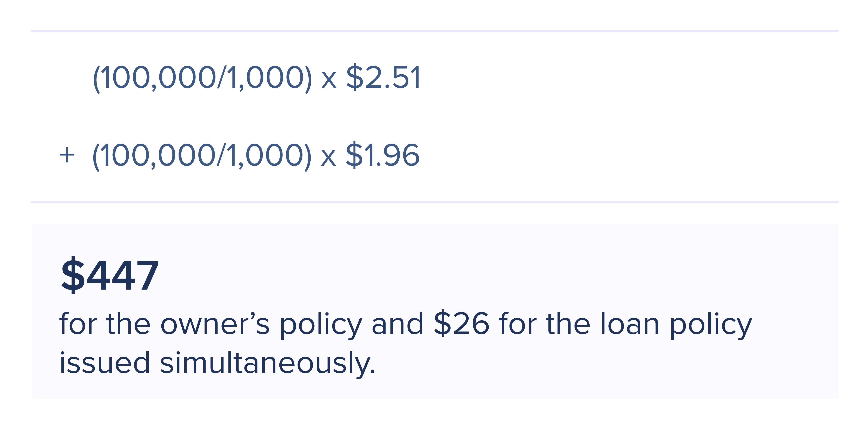The image size is (868, 433).
Task: Click the top horizontal divider line
Action: pyautogui.click(x=435, y=31)
